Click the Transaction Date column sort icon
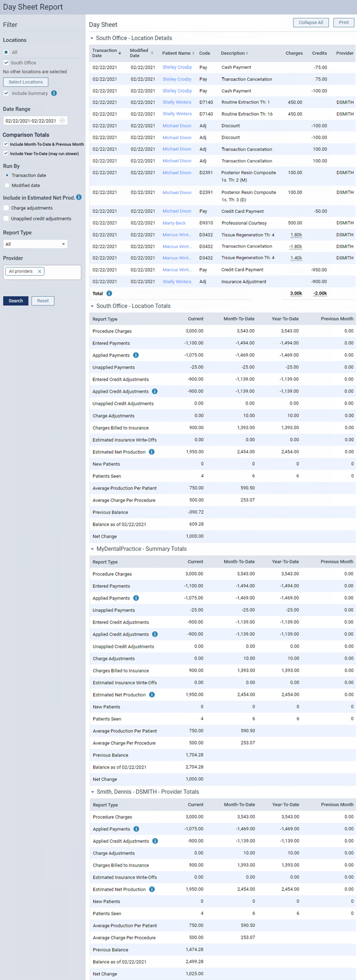 [119, 53]
